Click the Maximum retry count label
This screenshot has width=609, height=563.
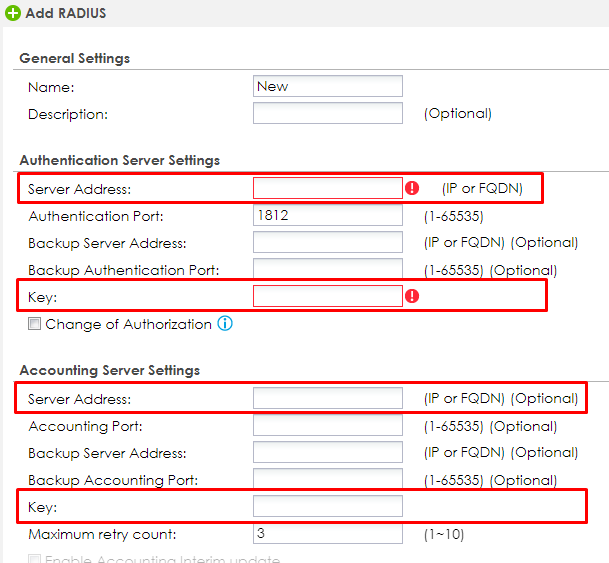(x=102, y=535)
